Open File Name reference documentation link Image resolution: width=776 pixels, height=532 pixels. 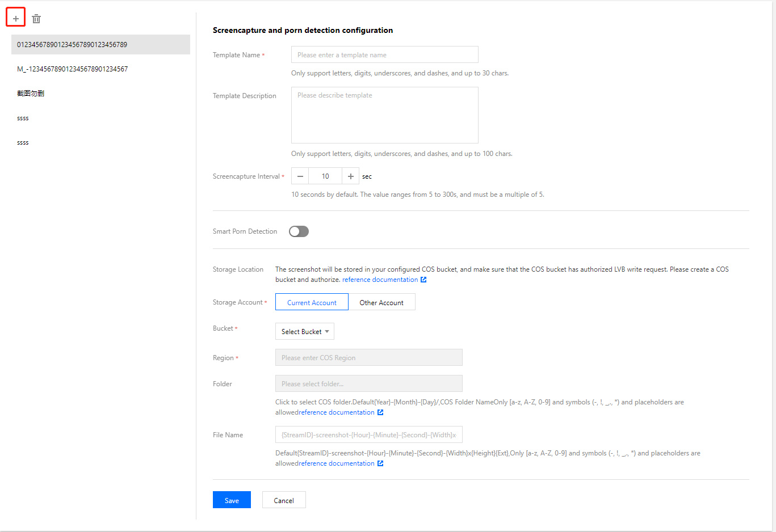click(337, 463)
